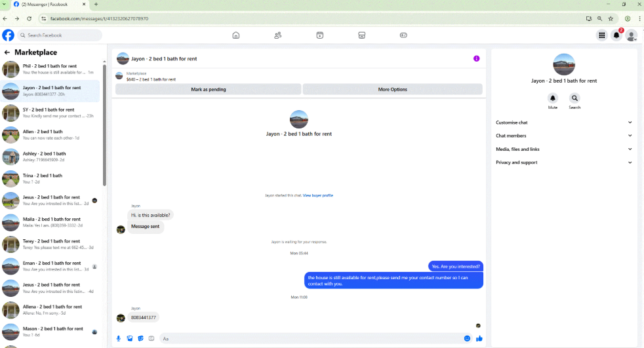Send a thumbs up like
The width and height of the screenshot is (644, 348).
coord(479,339)
